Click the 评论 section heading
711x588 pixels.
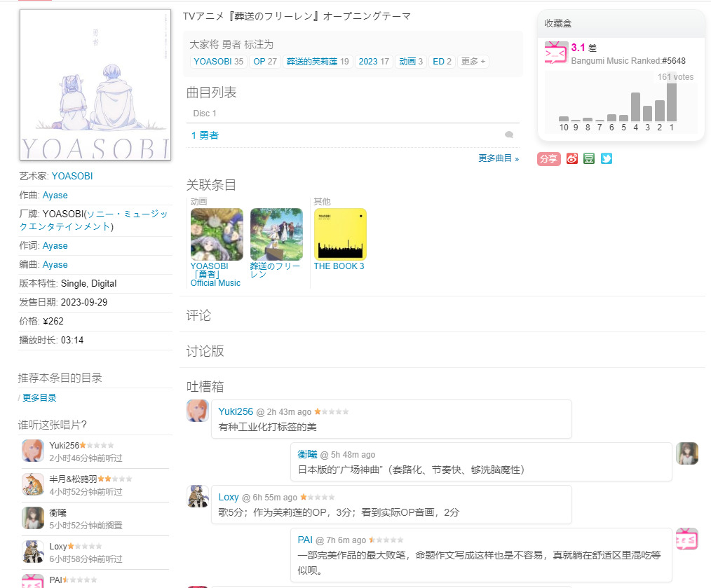[198, 315]
